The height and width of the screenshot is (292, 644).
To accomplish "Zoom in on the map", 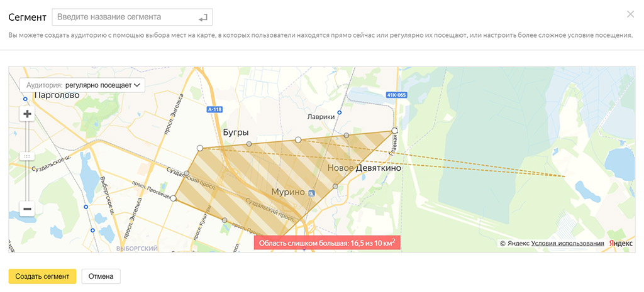I will (x=27, y=114).
